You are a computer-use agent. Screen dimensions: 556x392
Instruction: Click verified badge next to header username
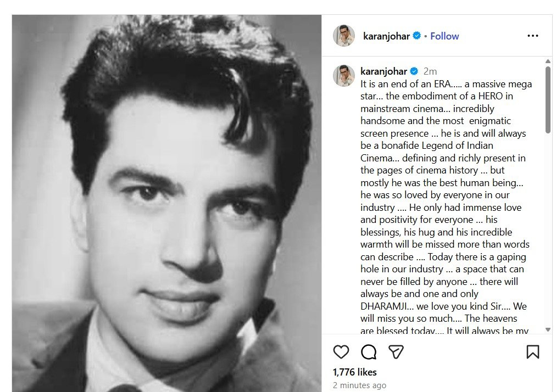coord(417,36)
